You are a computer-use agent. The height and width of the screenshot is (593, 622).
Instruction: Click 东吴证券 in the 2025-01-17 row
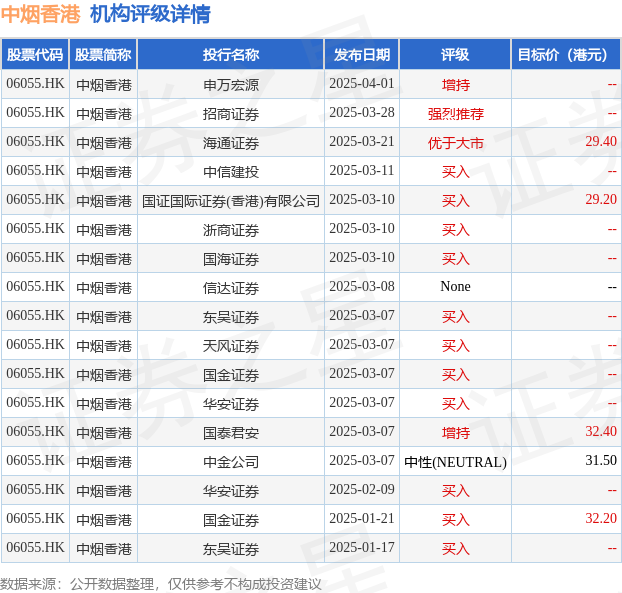231,549
